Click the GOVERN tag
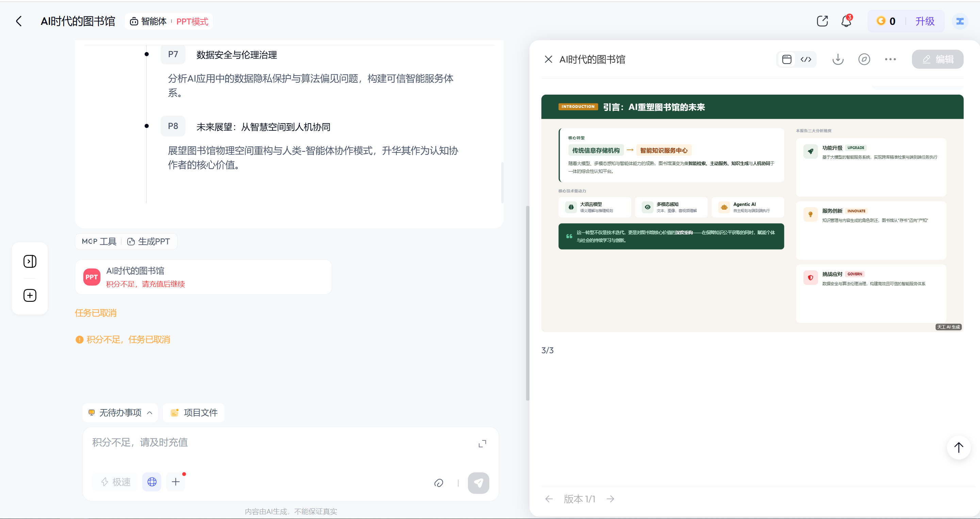This screenshot has height=519, width=980. tap(854, 274)
